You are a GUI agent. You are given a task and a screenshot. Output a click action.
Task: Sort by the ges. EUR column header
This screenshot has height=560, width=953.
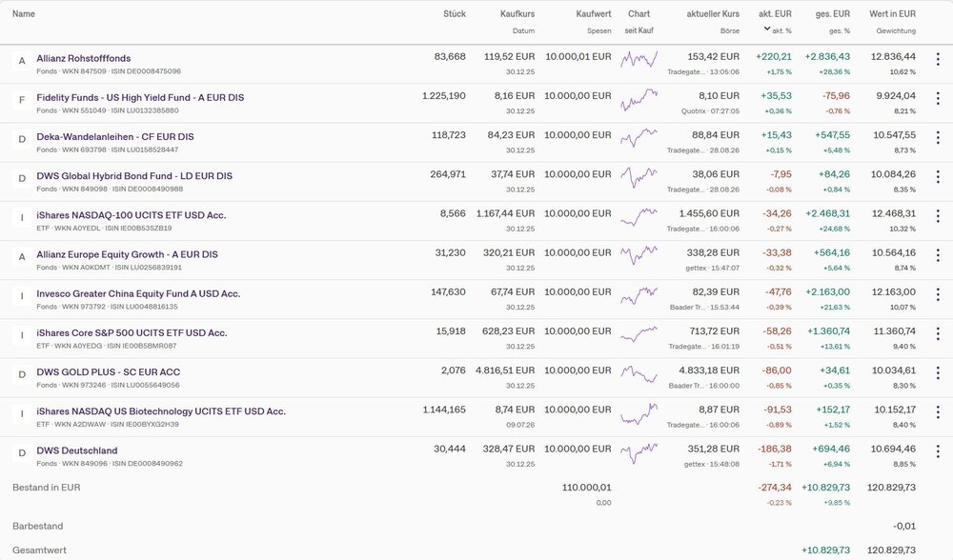click(833, 14)
